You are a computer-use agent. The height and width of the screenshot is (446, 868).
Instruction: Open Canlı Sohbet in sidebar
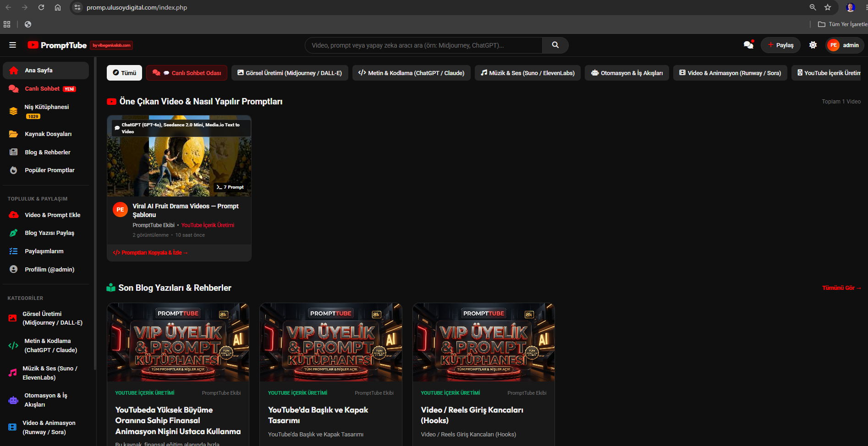(46, 89)
